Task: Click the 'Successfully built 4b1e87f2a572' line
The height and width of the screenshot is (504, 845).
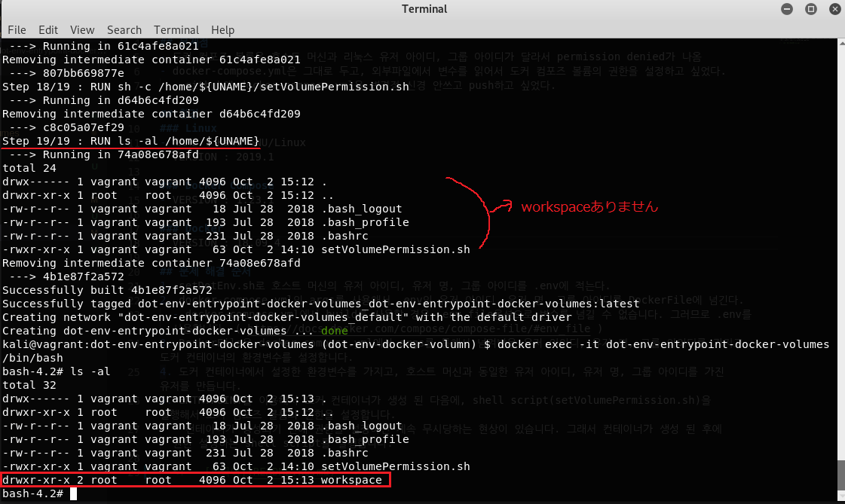Action: tap(107, 290)
